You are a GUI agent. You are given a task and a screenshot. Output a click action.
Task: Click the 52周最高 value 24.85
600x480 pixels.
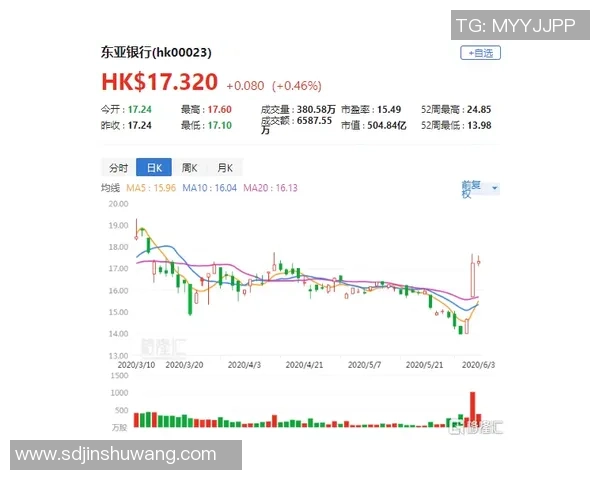[479, 109]
